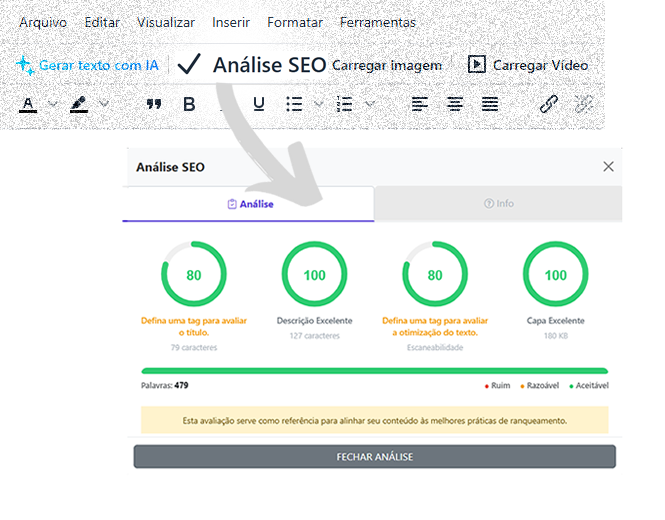The height and width of the screenshot is (520, 665).
Task: Toggle underline formatting
Action: (x=259, y=104)
